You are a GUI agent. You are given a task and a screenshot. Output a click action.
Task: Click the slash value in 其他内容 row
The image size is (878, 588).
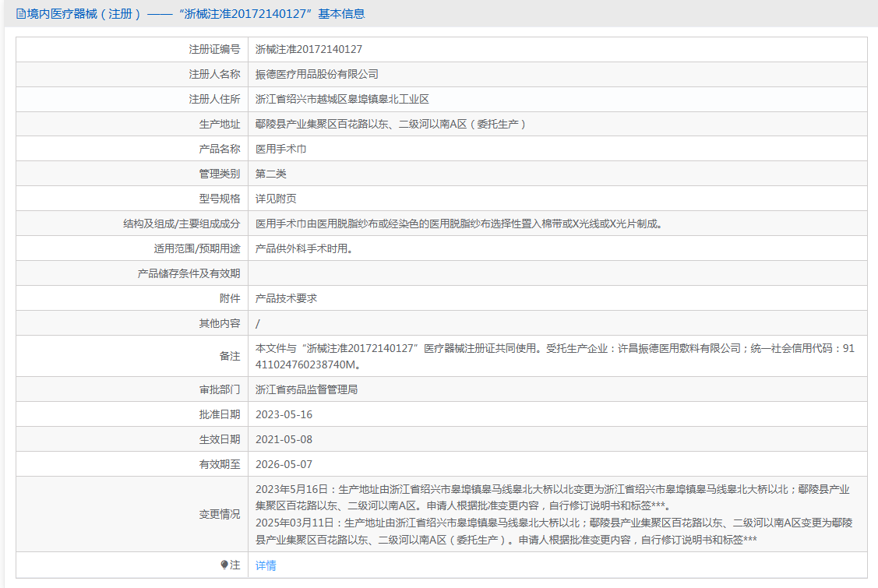pos(258,324)
